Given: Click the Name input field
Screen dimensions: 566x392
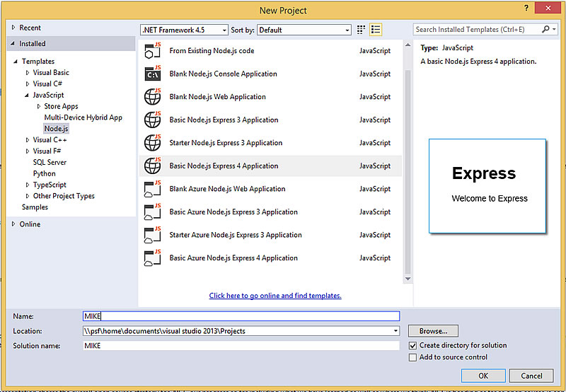Looking at the screenshot, I should coord(241,316).
